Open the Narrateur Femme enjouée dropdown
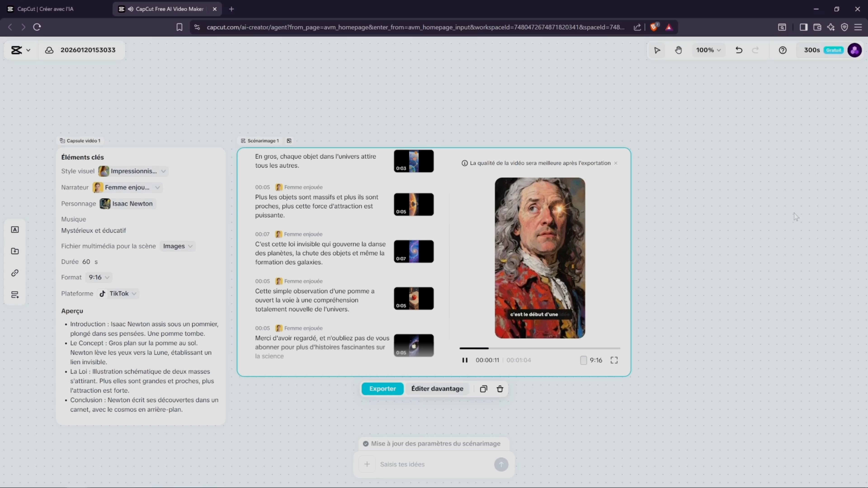 (x=127, y=187)
